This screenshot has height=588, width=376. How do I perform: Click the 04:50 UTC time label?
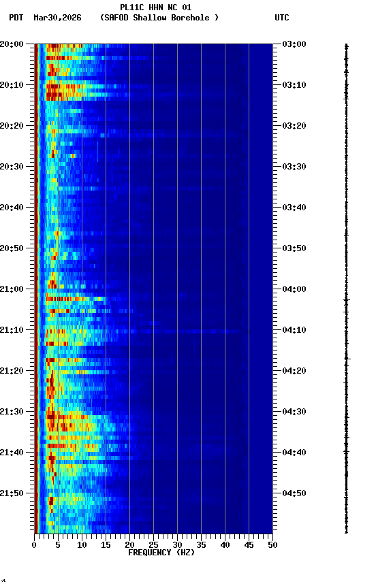[294, 493]
